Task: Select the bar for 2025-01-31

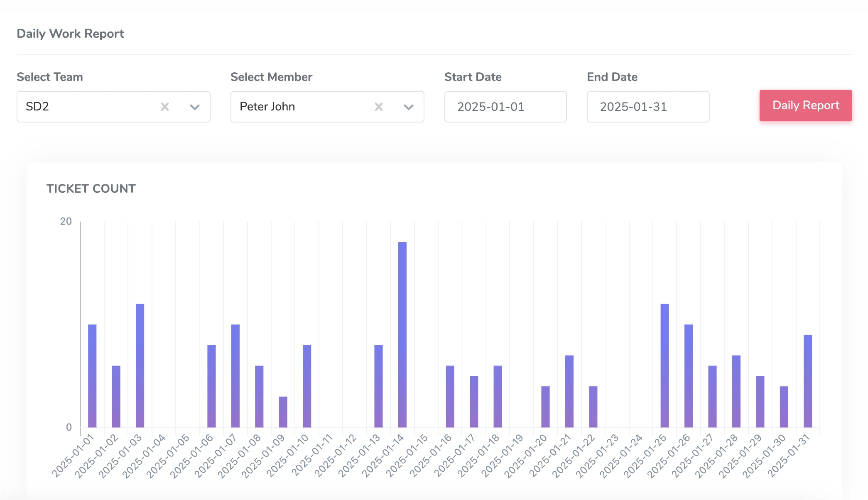Action: (x=808, y=381)
